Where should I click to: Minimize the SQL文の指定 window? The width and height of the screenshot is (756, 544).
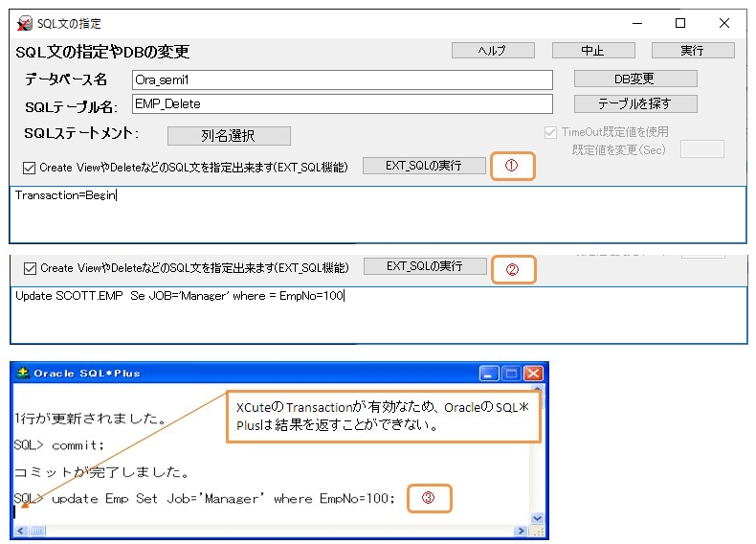pyautogui.click(x=637, y=23)
